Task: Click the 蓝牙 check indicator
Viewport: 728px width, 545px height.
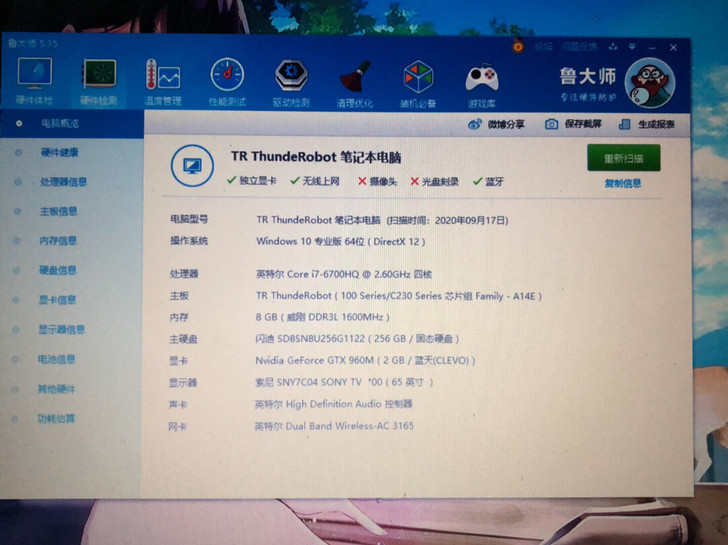Action: tap(488, 182)
